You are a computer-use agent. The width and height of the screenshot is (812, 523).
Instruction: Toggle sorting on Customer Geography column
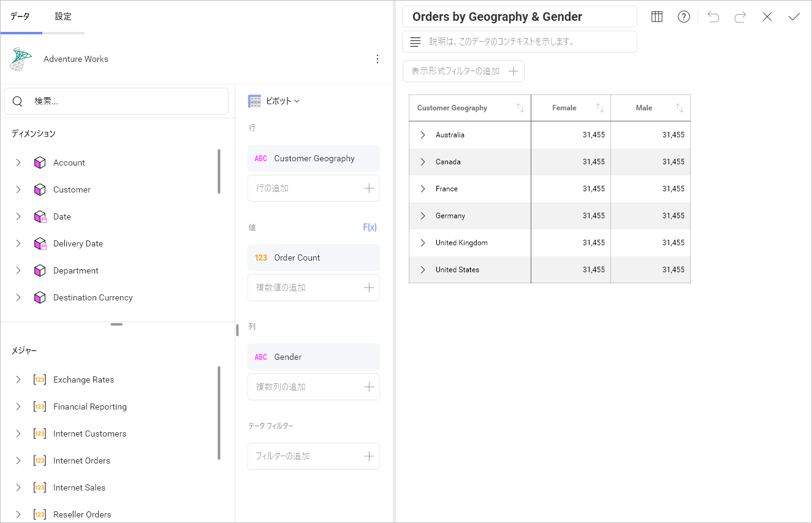point(520,107)
